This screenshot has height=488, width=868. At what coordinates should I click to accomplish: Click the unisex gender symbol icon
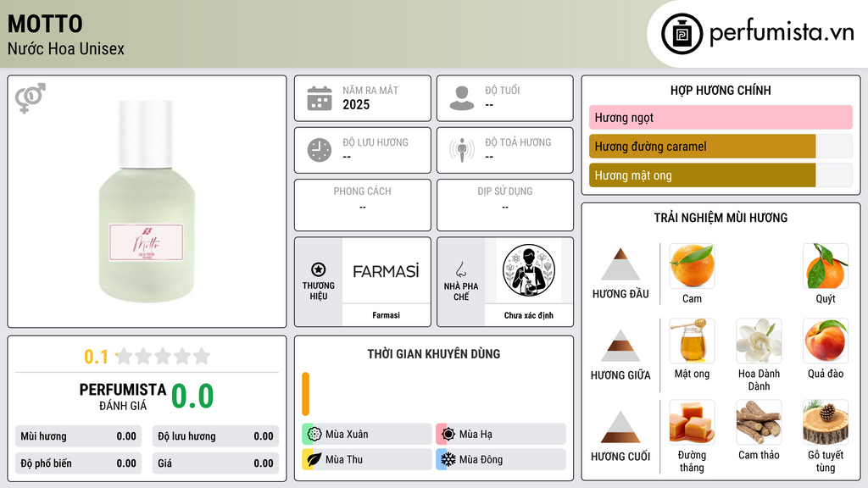coord(31,98)
